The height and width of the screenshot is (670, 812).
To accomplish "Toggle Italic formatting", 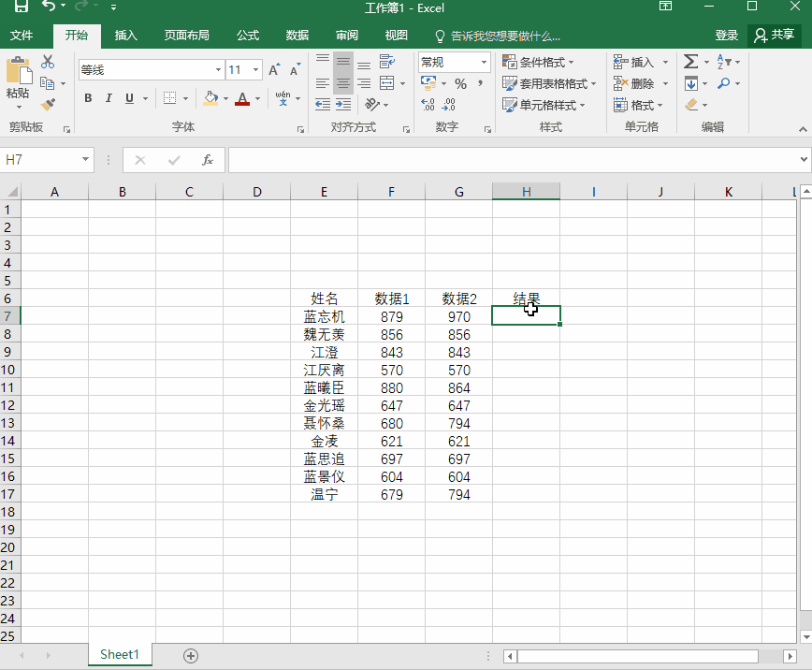I will click(109, 98).
